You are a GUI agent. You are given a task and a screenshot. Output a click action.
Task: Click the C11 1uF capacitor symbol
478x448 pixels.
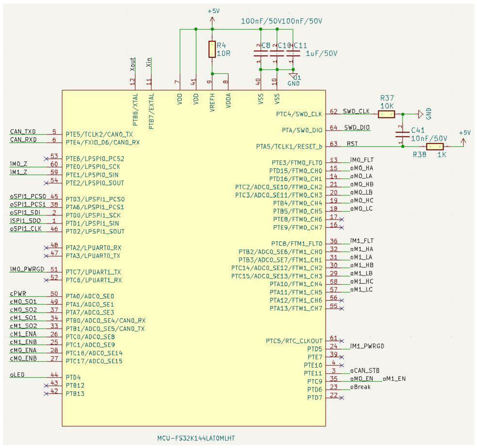coord(293,53)
